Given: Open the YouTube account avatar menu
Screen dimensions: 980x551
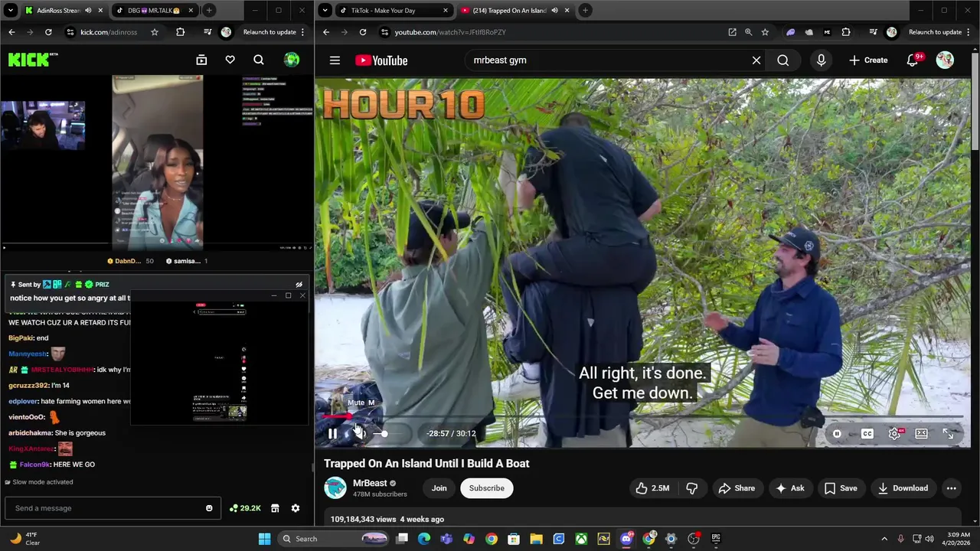Looking at the screenshot, I should click(945, 60).
